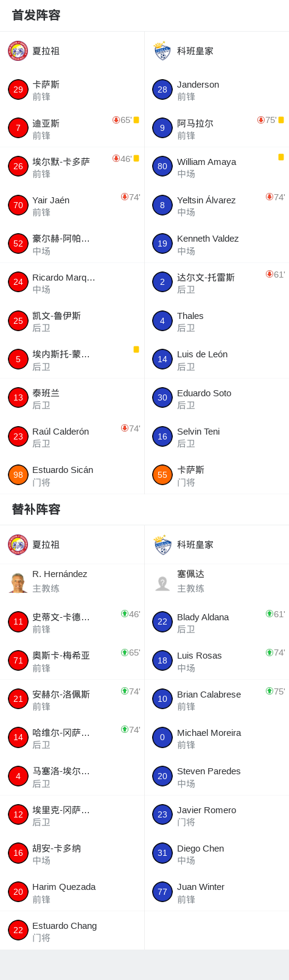The width and height of the screenshot is (289, 980).
Task: Click the substitution-off icon beside 迪亚斯 65'
Action: [116, 120]
